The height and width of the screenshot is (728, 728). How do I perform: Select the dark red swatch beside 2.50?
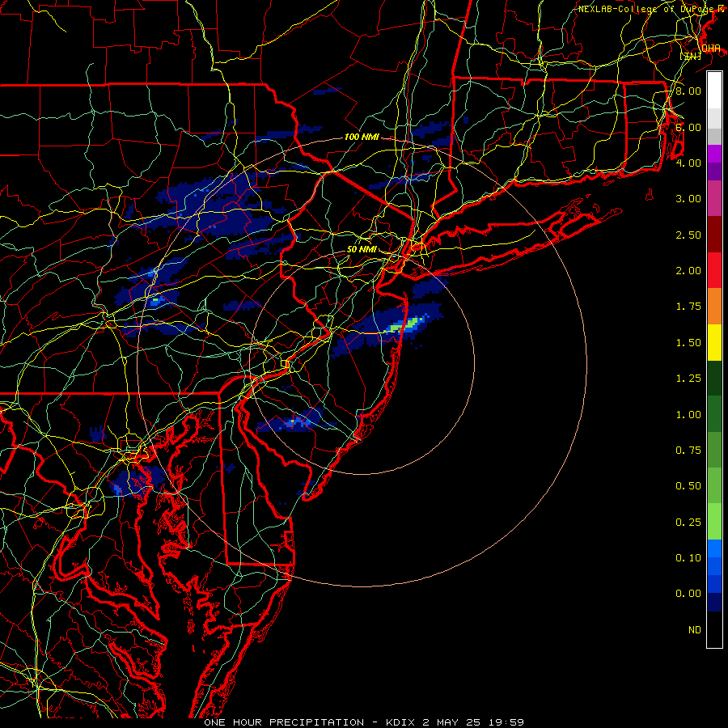(714, 235)
